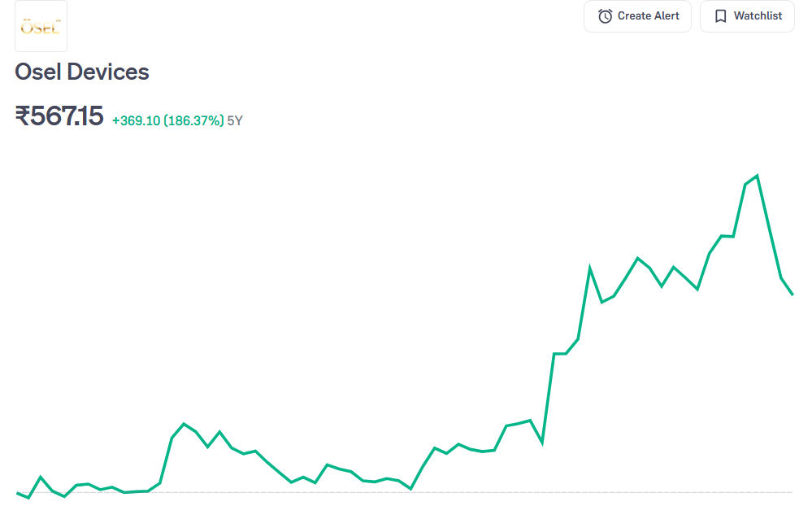This screenshot has height=506, width=812.
Task: Click the first hump's peak on the chart's left side
Action: pos(185,424)
